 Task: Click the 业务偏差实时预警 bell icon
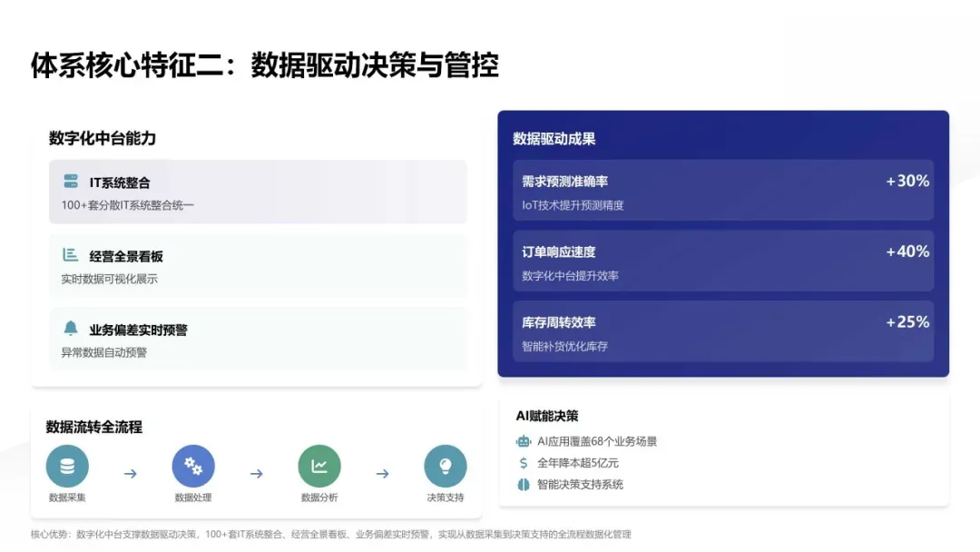tap(71, 328)
